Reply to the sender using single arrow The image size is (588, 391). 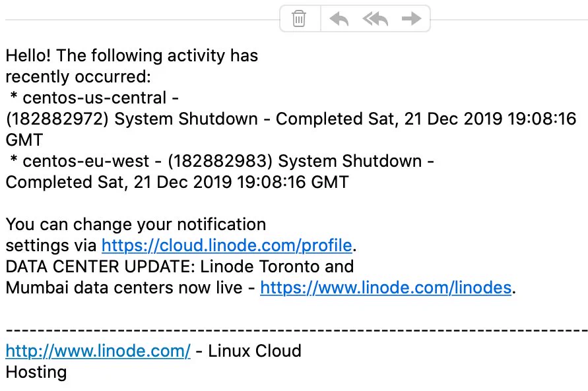click(x=339, y=18)
